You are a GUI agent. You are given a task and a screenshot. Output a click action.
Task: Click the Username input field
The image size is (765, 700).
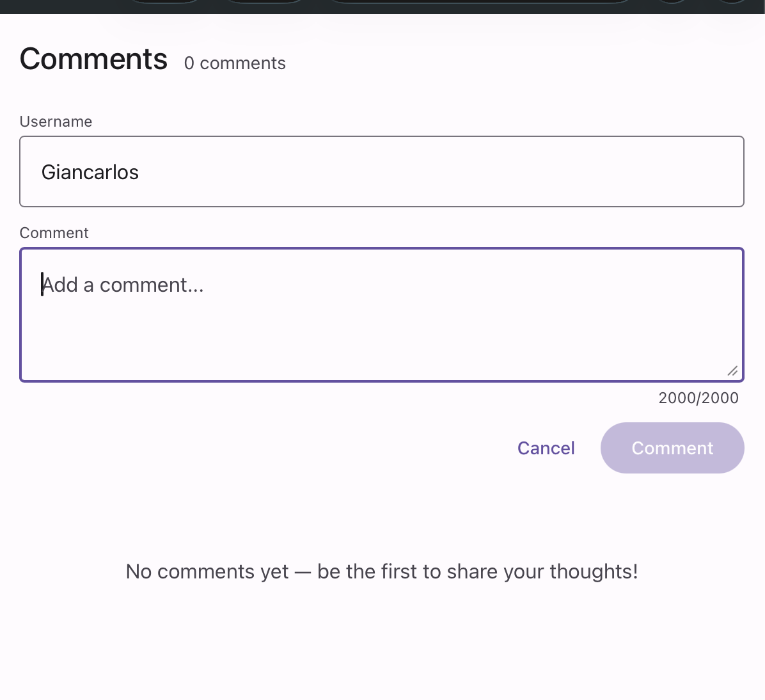click(x=381, y=171)
